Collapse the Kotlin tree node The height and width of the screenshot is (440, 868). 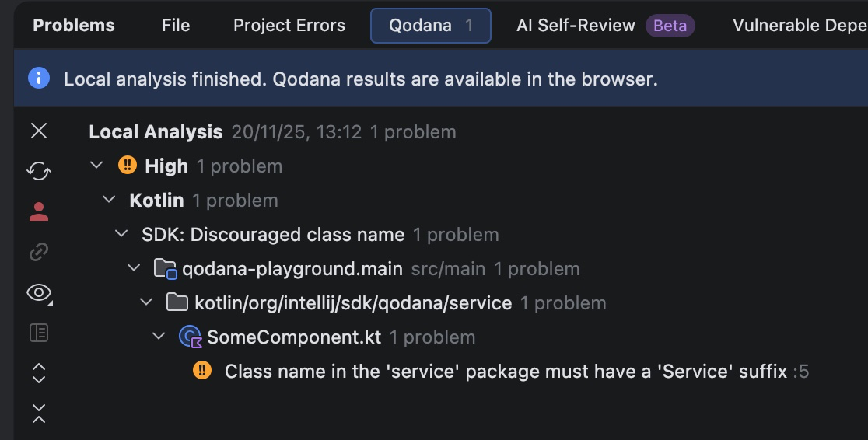click(109, 200)
